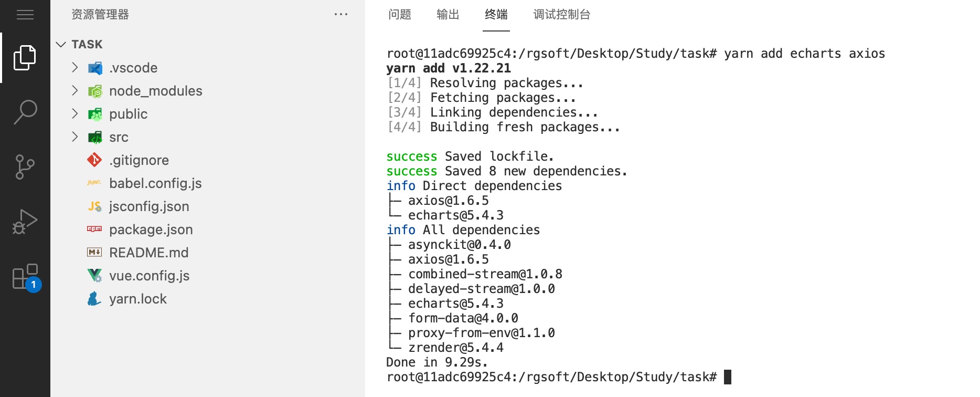Collapse the TASK root folder
The height and width of the screenshot is (397, 980).
[x=87, y=45]
